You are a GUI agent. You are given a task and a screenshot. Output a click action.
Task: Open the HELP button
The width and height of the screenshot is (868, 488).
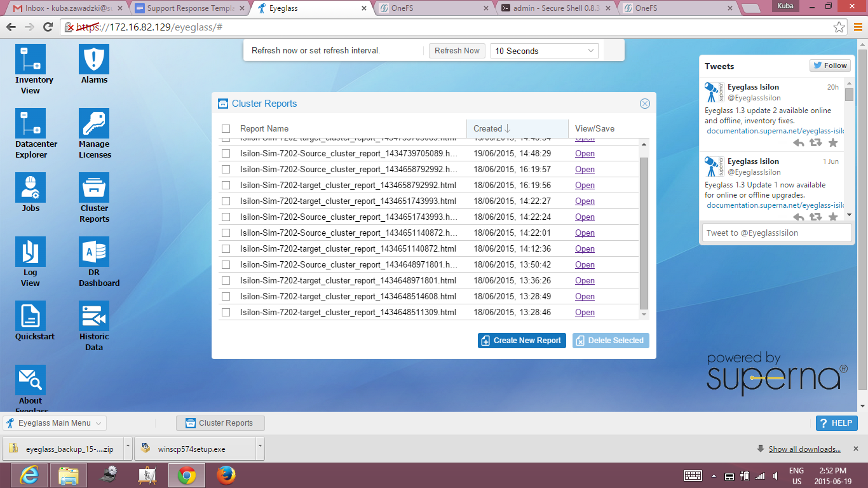tap(837, 423)
